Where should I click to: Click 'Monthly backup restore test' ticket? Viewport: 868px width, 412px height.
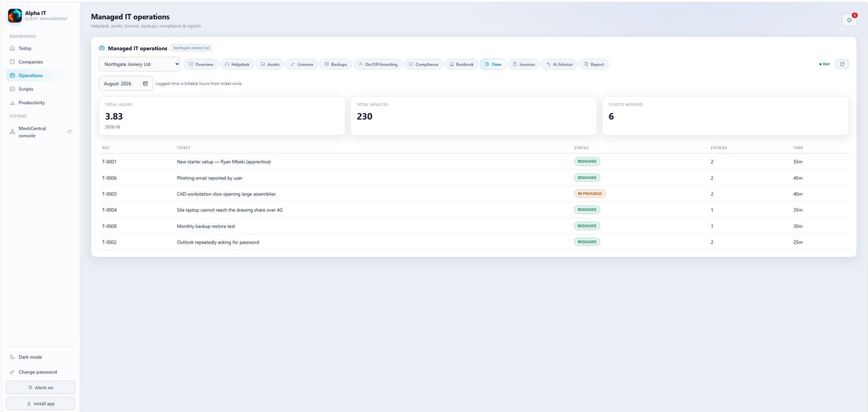tap(206, 226)
